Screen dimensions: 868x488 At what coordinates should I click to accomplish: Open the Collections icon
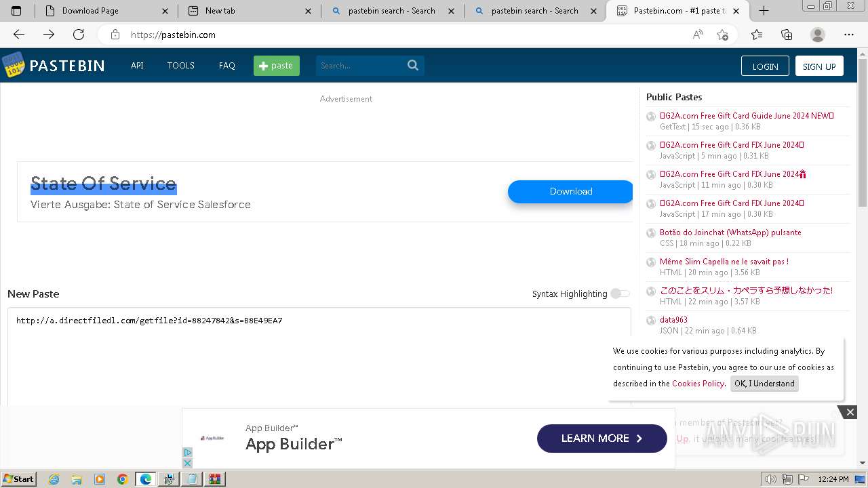click(787, 35)
